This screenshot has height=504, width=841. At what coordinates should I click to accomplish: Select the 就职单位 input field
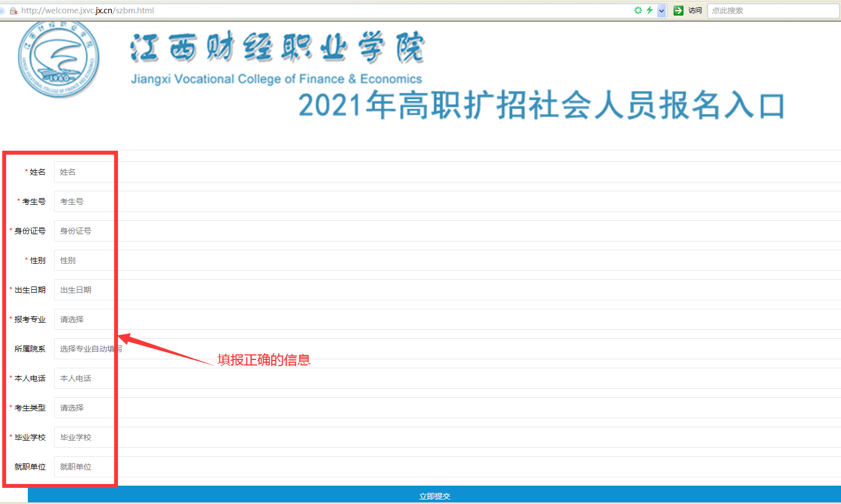click(x=445, y=467)
